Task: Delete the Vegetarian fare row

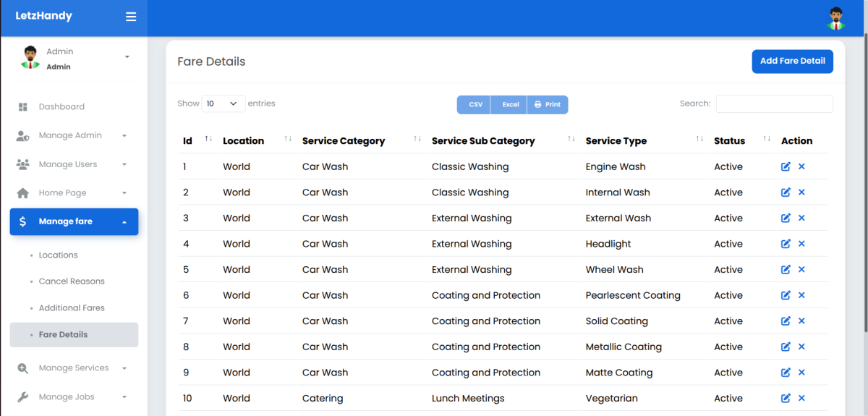Action: tap(801, 398)
